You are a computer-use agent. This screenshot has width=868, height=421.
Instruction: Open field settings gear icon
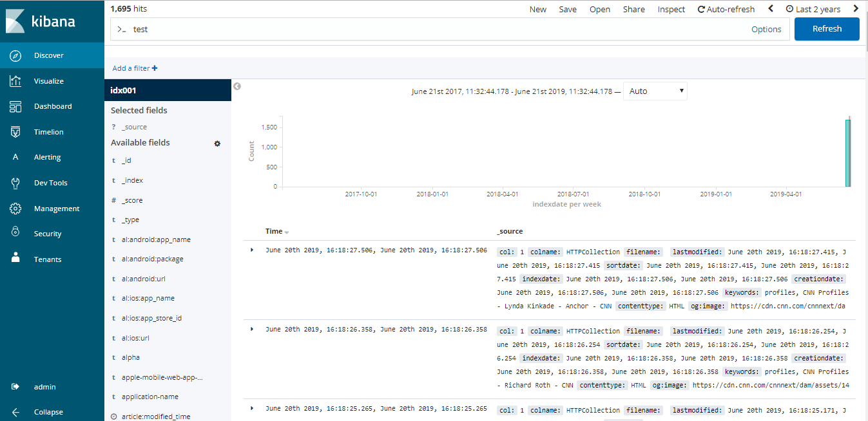click(x=217, y=143)
